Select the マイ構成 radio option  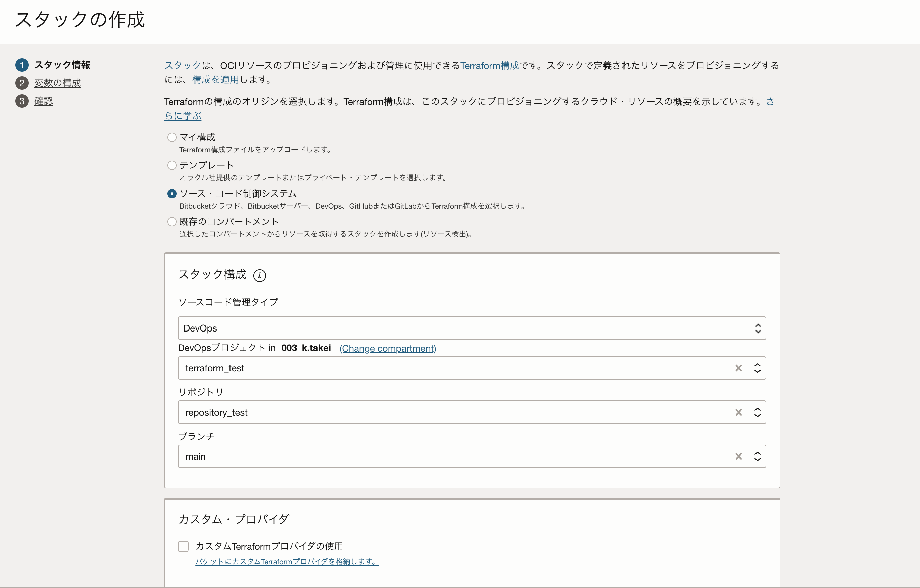172,137
